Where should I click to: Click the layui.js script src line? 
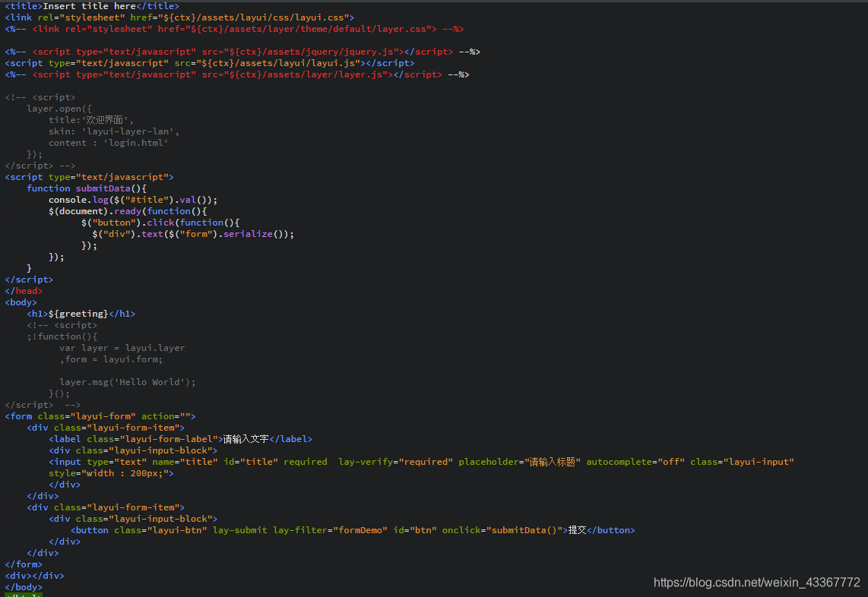[x=210, y=63]
